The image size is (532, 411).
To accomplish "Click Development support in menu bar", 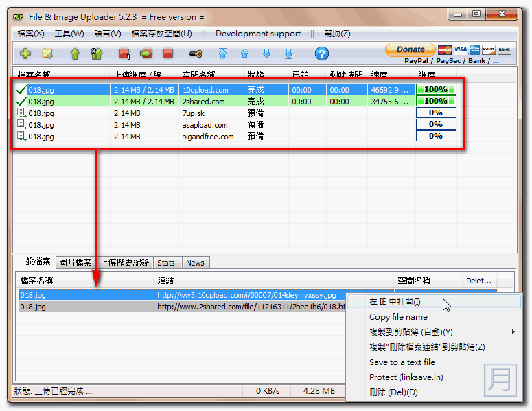I will (x=257, y=34).
